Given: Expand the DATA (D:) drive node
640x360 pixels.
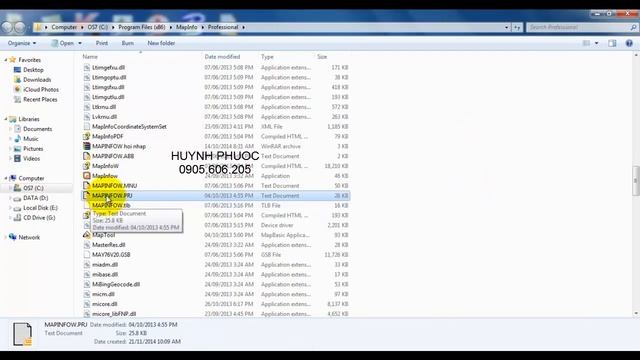Looking at the screenshot, I should [11, 198].
